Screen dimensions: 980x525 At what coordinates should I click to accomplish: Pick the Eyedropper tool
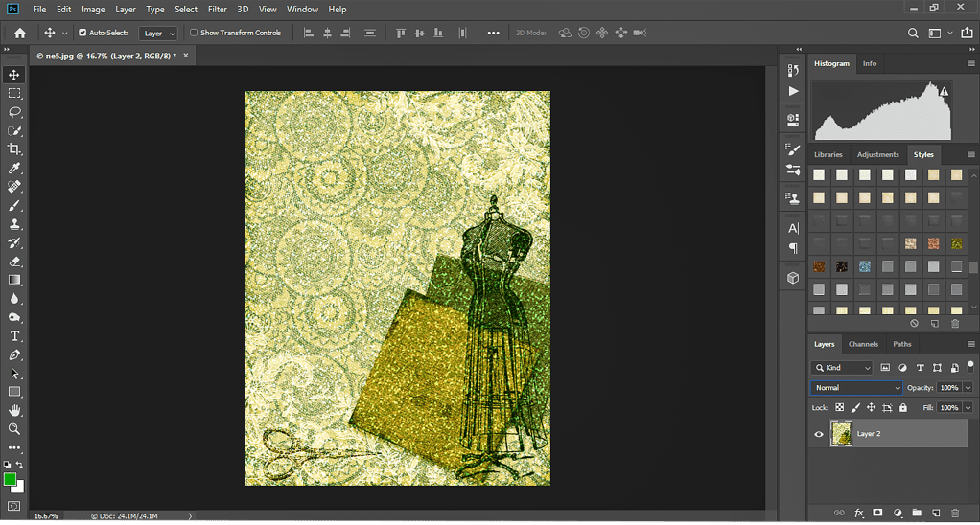tap(14, 169)
